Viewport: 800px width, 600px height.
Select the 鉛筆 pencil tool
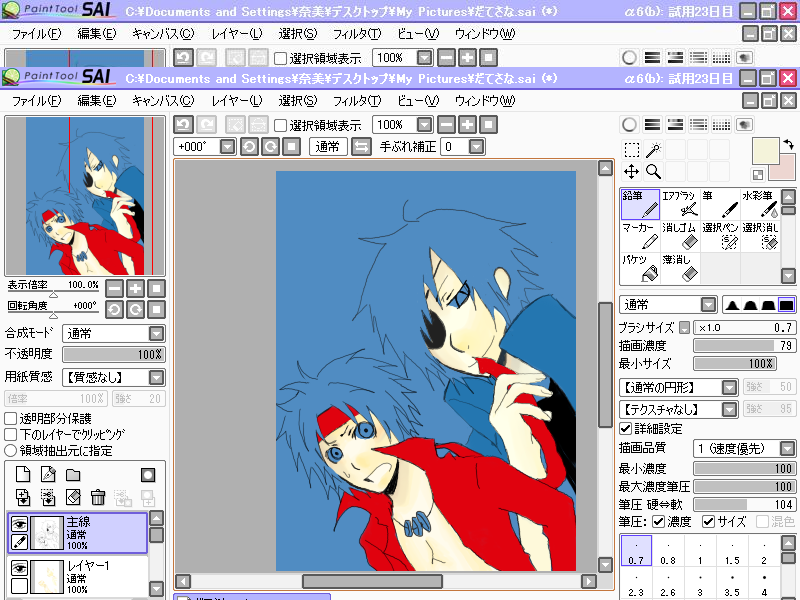click(x=640, y=204)
